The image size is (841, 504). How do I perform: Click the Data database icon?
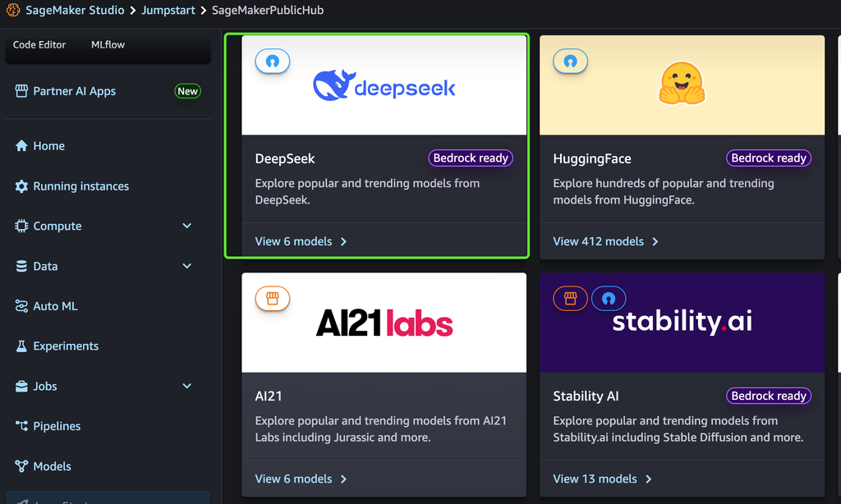coord(21,266)
